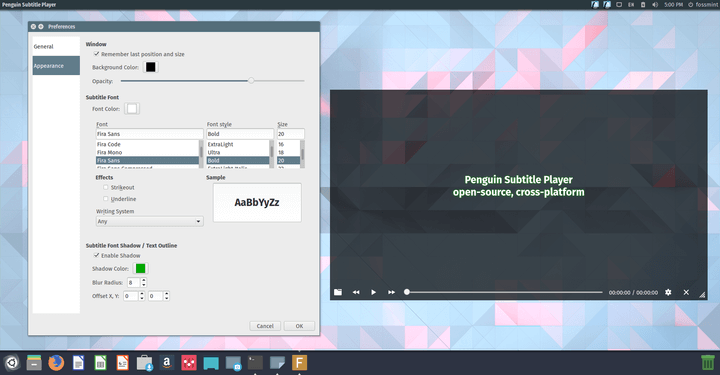
Task: Click the size list scrollbar
Action: [x=303, y=154]
